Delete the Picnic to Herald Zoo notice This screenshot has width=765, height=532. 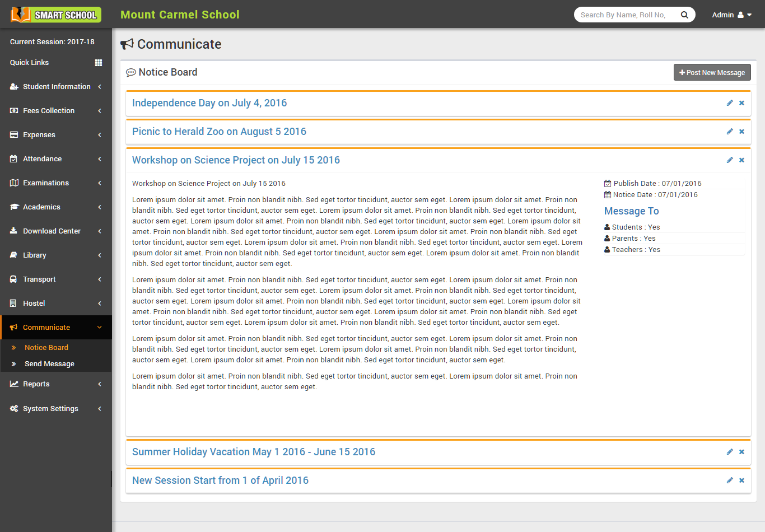741,131
